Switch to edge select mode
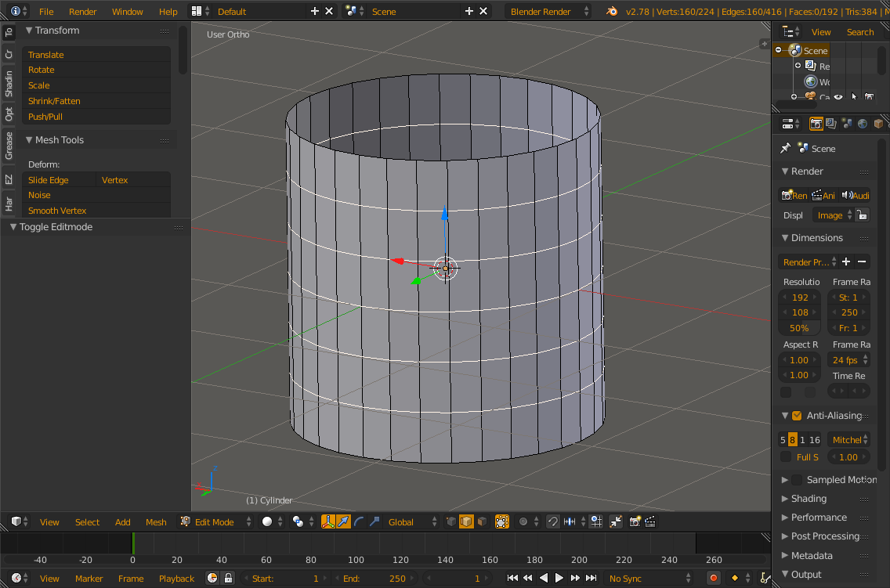The width and height of the screenshot is (890, 588). (466, 521)
